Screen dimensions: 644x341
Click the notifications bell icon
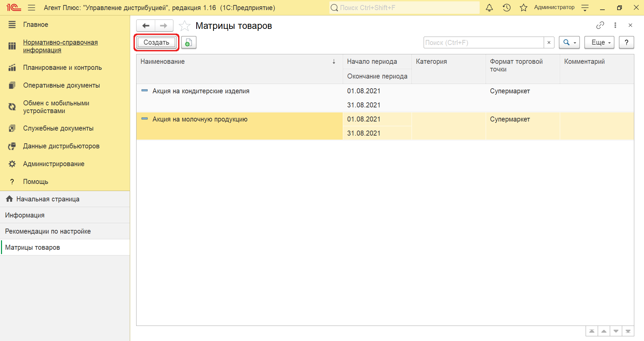click(x=489, y=8)
